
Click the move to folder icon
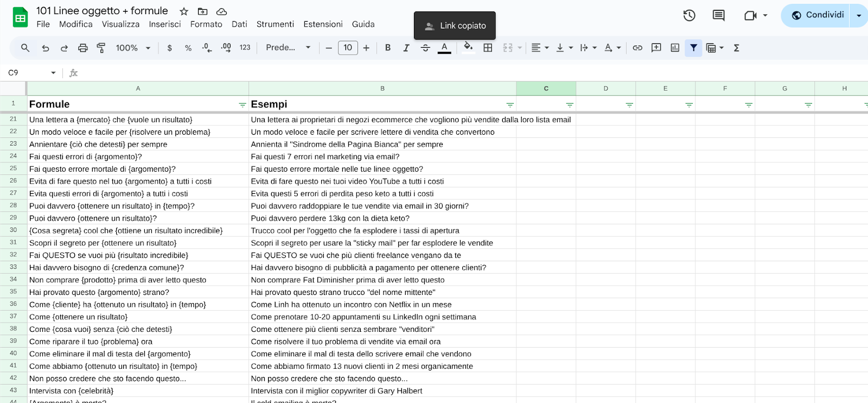click(202, 11)
